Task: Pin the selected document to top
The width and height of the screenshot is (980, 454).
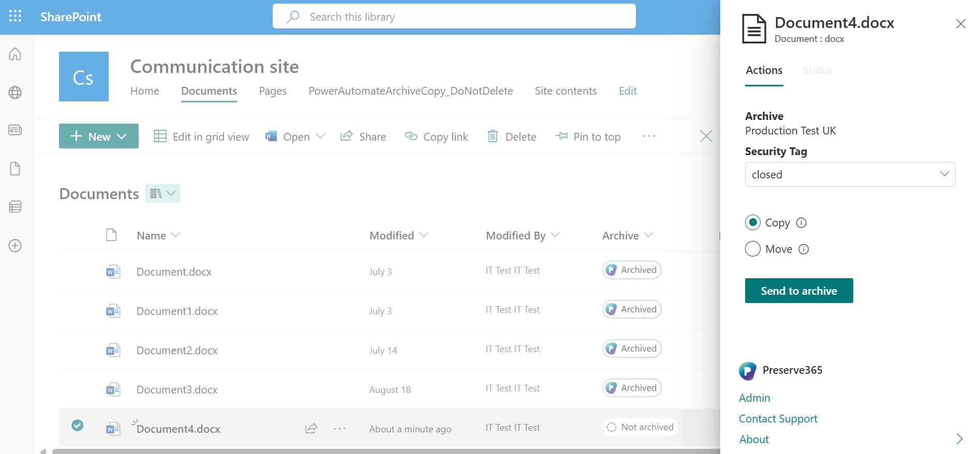Action: pyautogui.click(x=588, y=137)
